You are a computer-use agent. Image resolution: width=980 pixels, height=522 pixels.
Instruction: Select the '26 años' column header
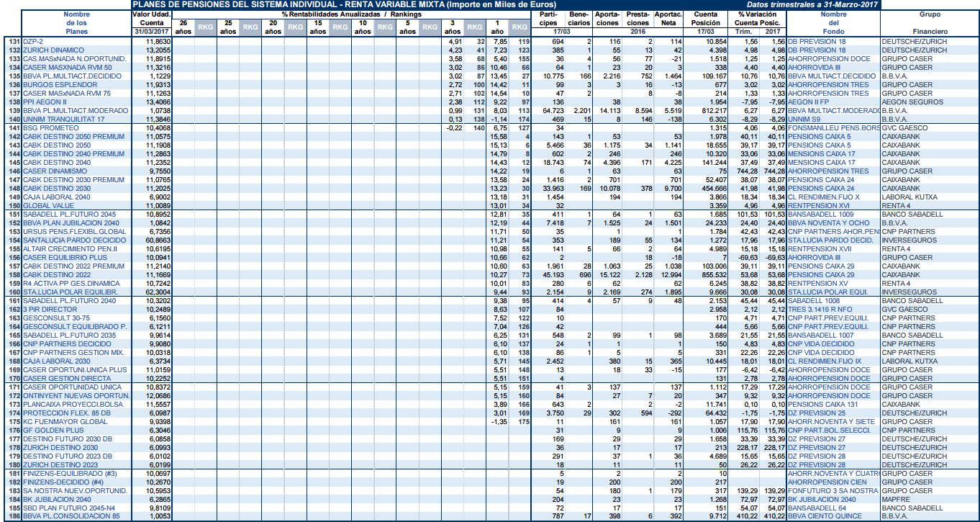[x=184, y=27]
